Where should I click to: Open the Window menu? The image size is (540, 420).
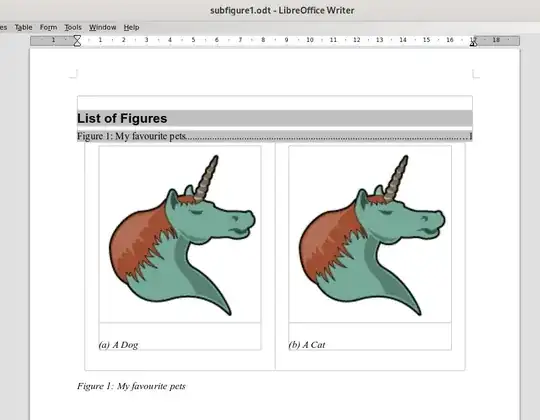tap(103, 27)
